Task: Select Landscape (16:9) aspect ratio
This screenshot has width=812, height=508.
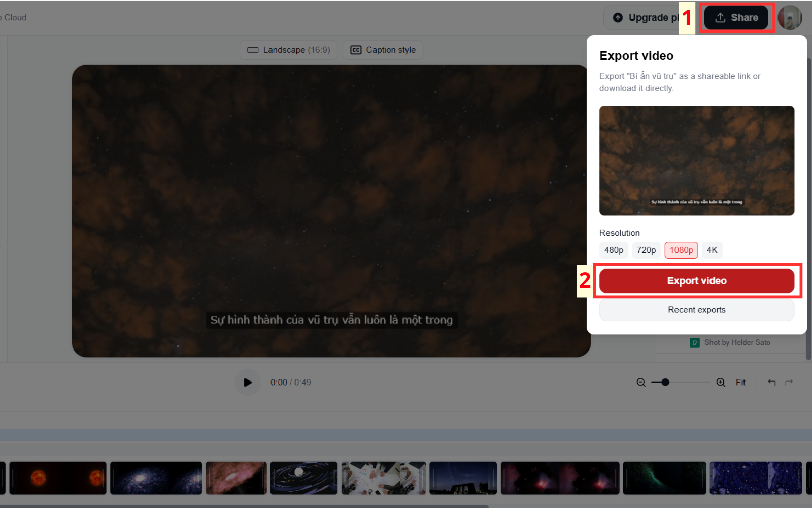Action: 288,50
